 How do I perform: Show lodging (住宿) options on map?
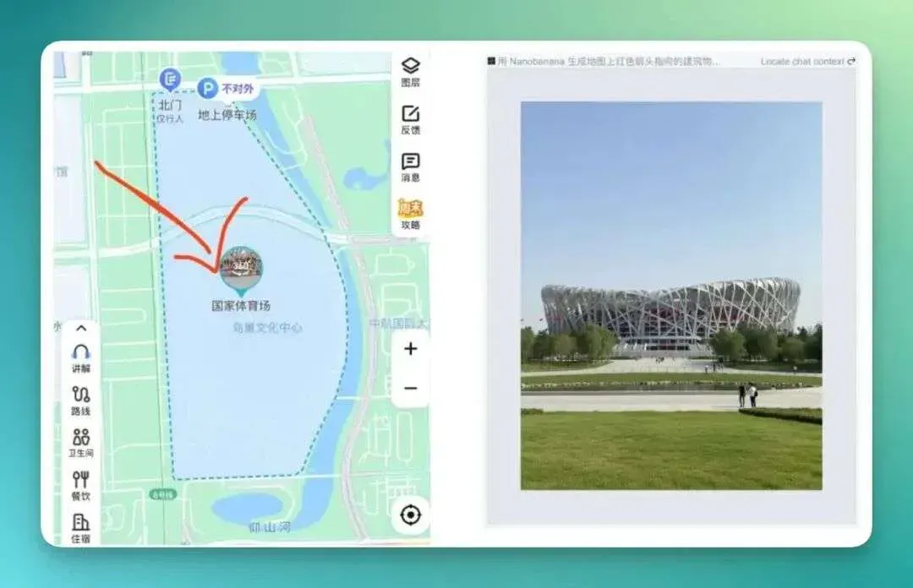click(81, 529)
